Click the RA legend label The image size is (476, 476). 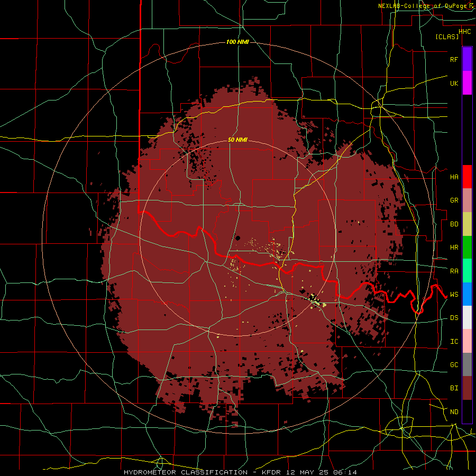point(454,271)
